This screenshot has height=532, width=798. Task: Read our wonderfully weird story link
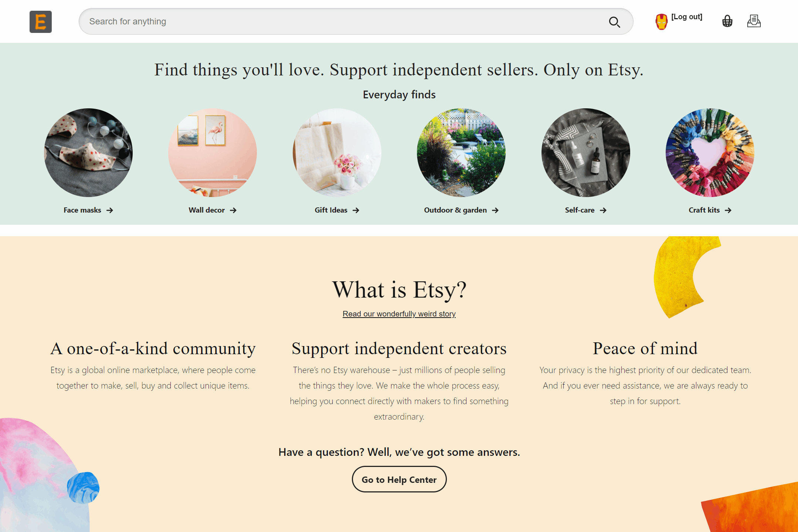[399, 314]
